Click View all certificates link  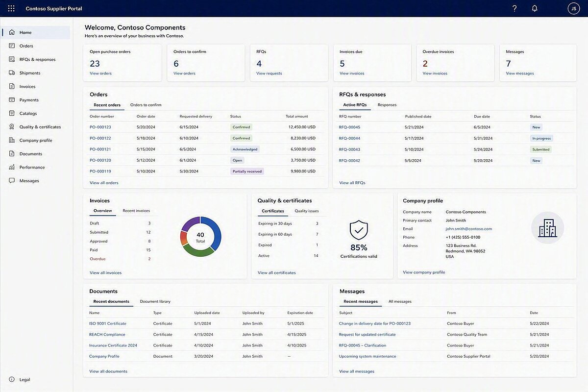277,272
